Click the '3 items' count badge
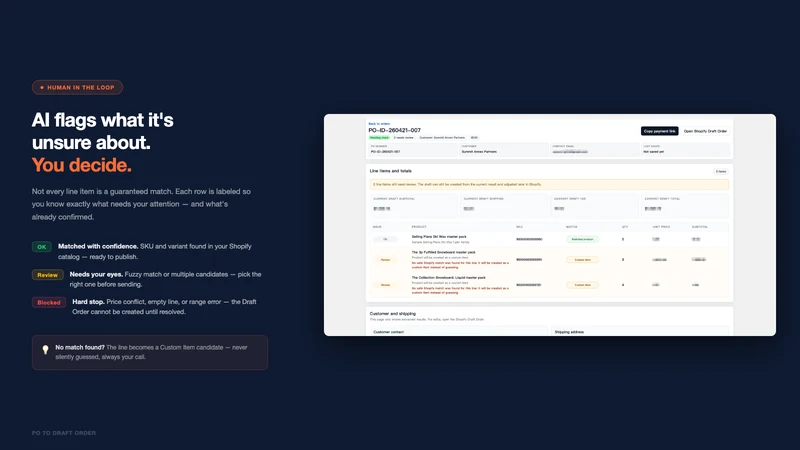This screenshot has height=450, width=800. coord(720,171)
